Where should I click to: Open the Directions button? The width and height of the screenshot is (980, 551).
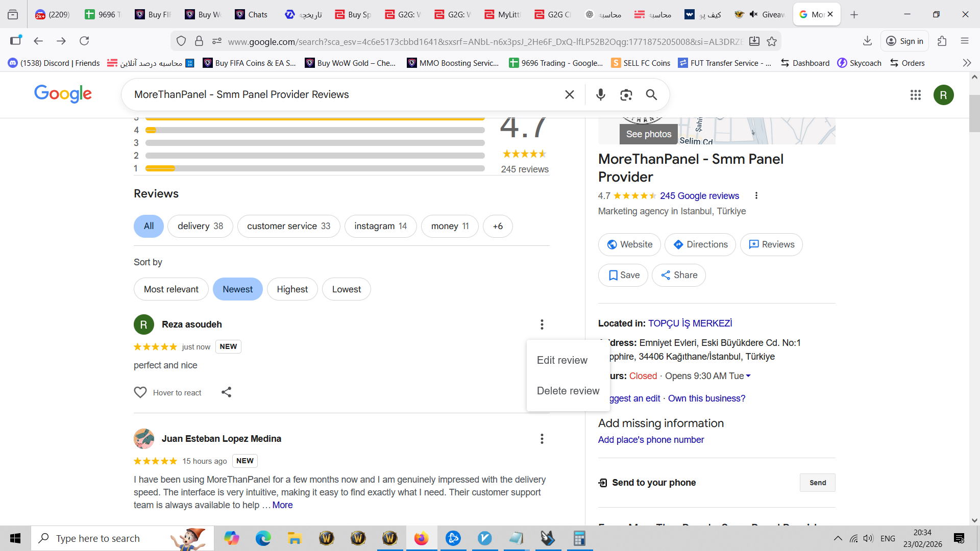point(700,244)
